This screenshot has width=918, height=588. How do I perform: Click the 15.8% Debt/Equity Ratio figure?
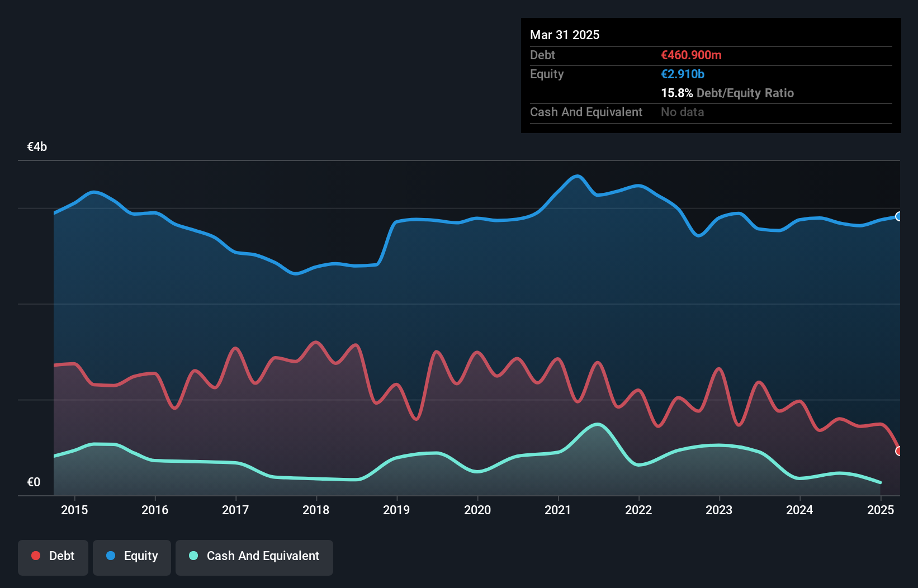point(727,93)
